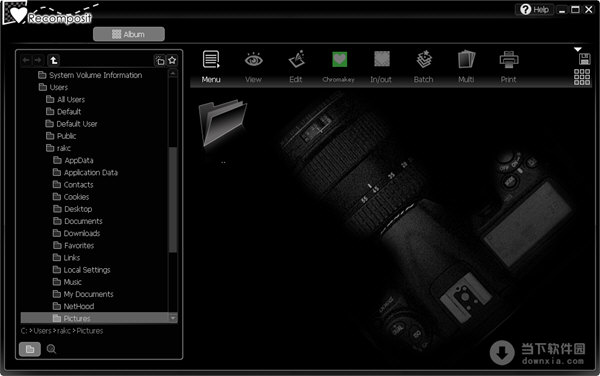Expand the small triangle above save icon

point(578,49)
